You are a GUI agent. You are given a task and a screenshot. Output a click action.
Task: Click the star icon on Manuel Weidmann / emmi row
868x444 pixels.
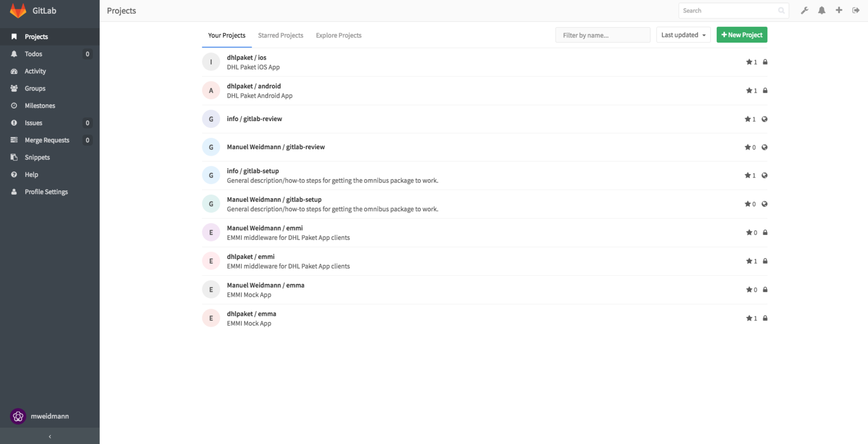[749, 232]
